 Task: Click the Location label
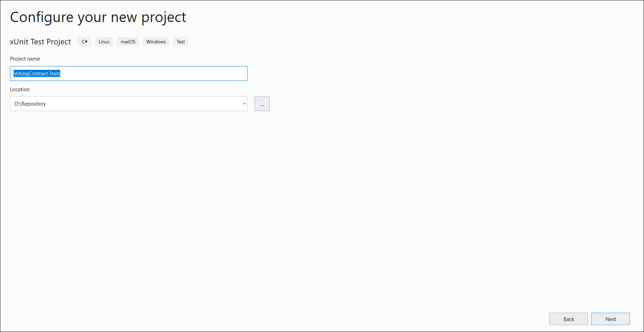tap(20, 89)
